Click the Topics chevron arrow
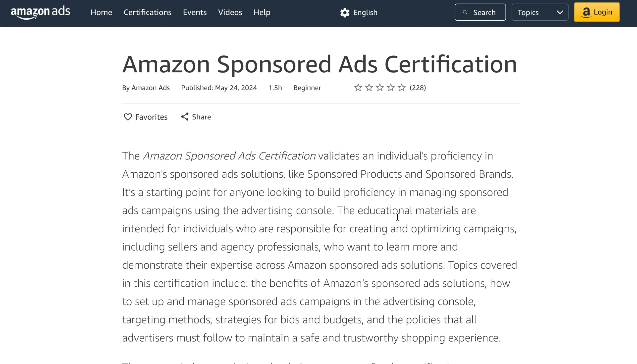Image resolution: width=637 pixels, height=364 pixels. [560, 12]
